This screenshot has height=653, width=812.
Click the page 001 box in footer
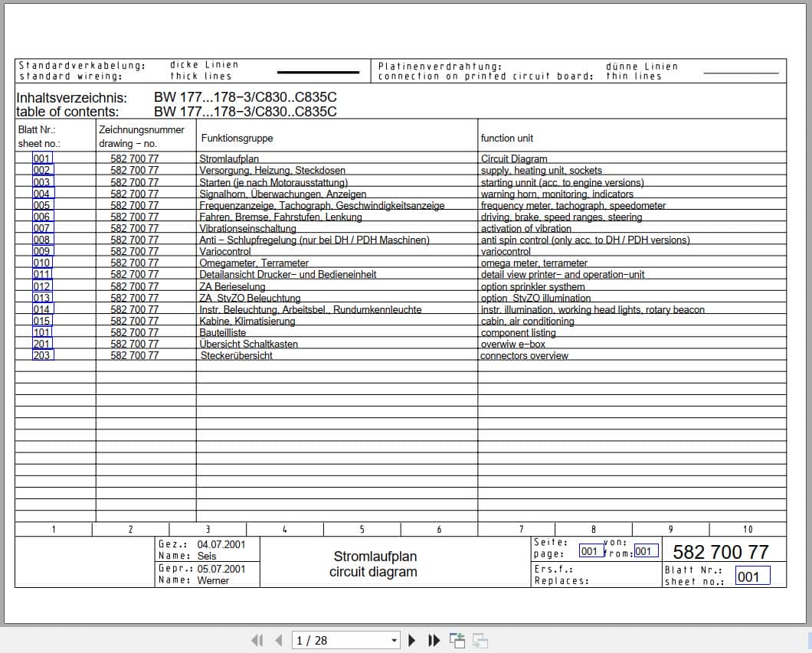591,550
